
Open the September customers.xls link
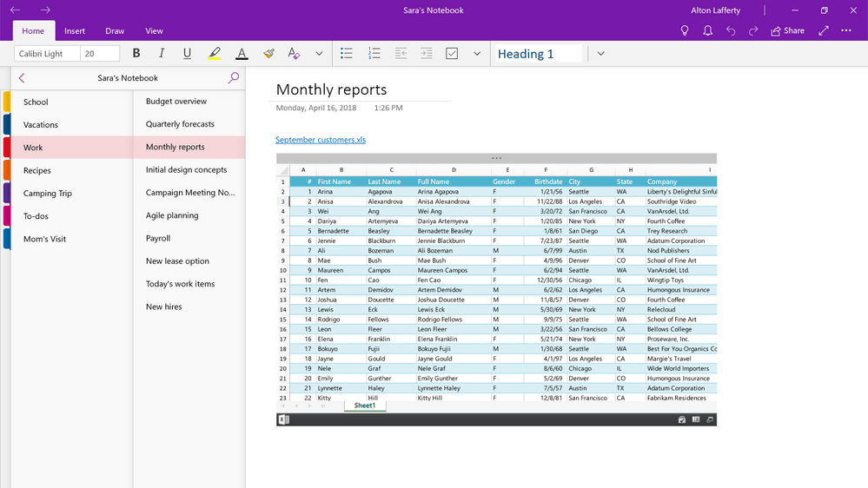point(321,140)
